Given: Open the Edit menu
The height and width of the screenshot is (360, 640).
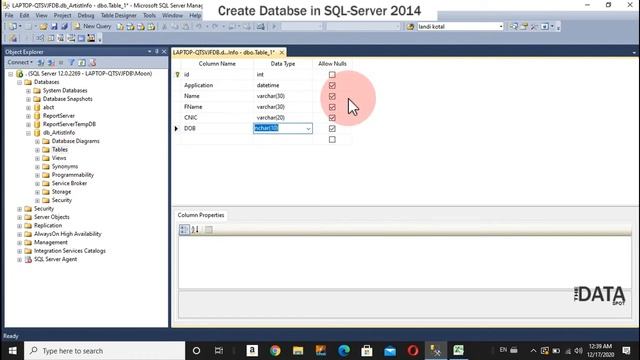Looking at the screenshot, I should click(24, 15).
